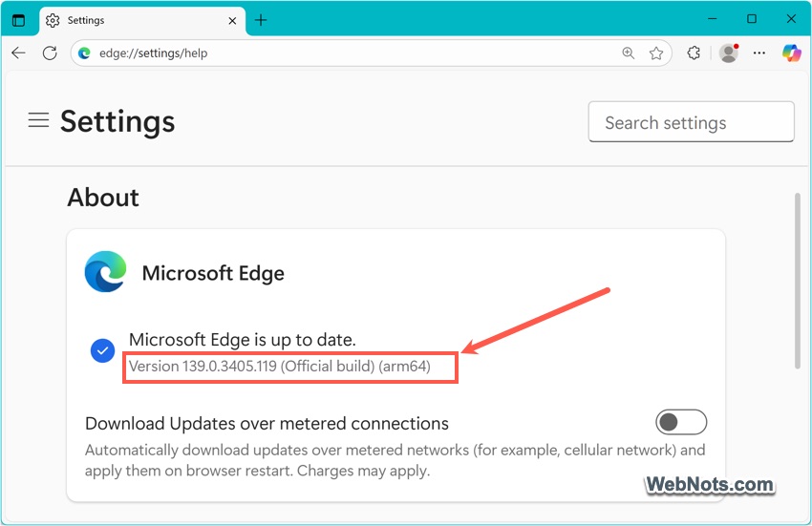The width and height of the screenshot is (812, 526).
Task: Close the Settings tab
Action: [232, 21]
